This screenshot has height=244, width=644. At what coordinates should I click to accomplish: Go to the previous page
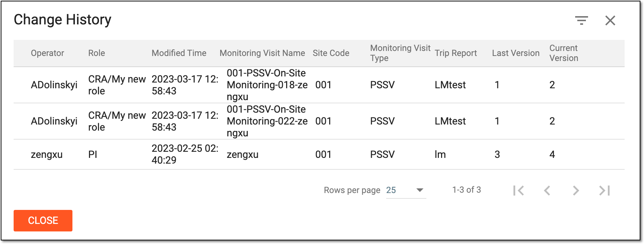point(547,190)
